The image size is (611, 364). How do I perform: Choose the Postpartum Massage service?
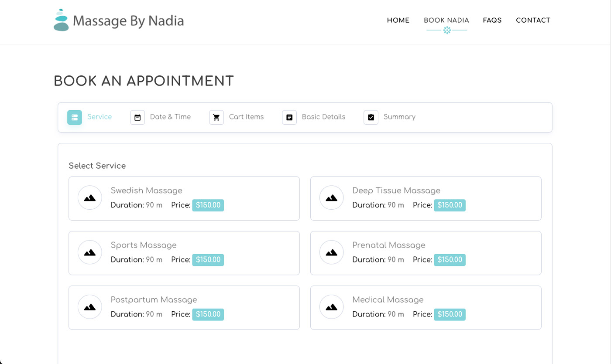pos(184,307)
